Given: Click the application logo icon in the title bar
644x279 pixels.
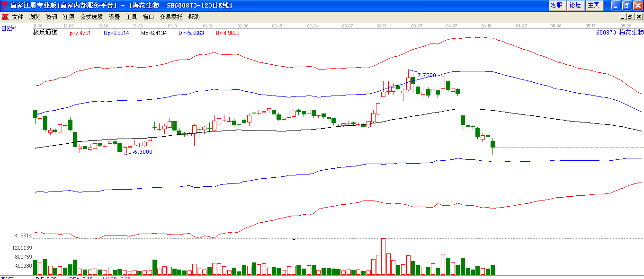Looking at the screenshot, I should point(4,5).
